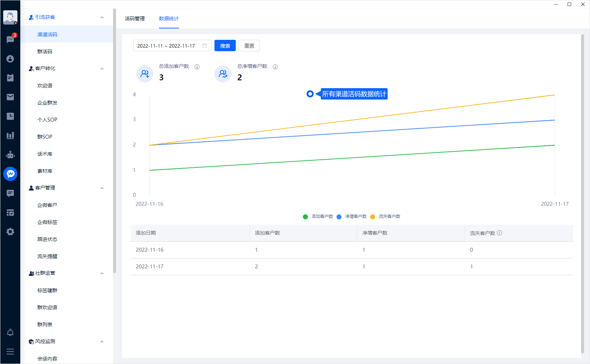590x364 pixels.
Task: Click info icon beside 总净增客户数
Action: click(x=275, y=67)
